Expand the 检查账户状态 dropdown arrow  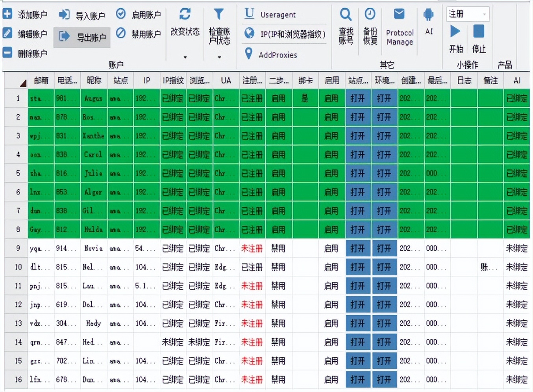(219, 57)
